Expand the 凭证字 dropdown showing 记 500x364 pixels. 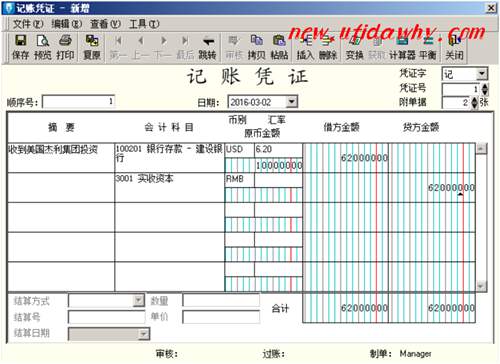[x=482, y=73]
